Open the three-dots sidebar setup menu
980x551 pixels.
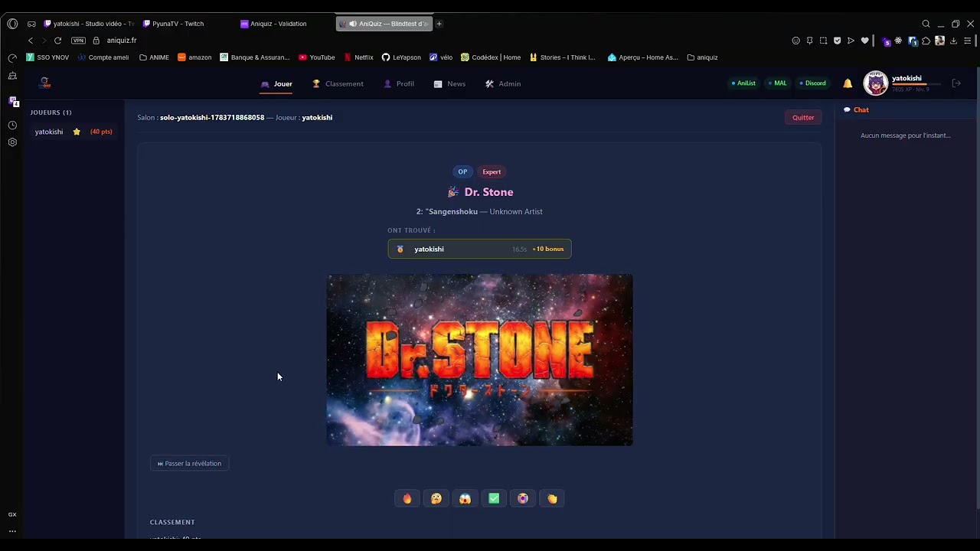pos(12,531)
